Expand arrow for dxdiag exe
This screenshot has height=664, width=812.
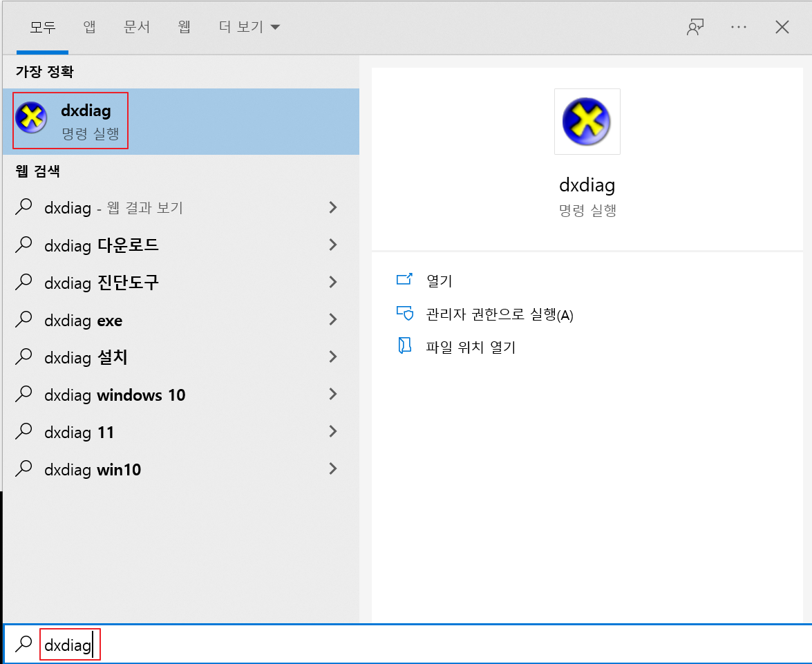[x=333, y=320]
